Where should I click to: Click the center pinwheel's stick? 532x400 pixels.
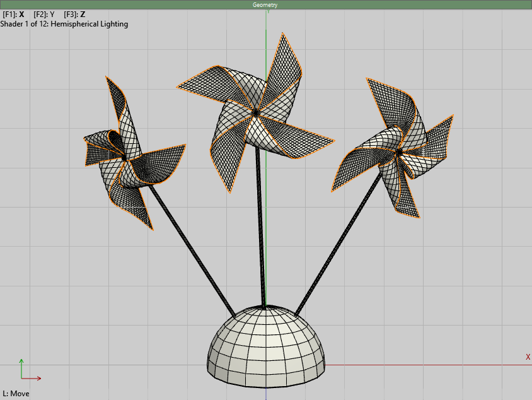pos(260,228)
